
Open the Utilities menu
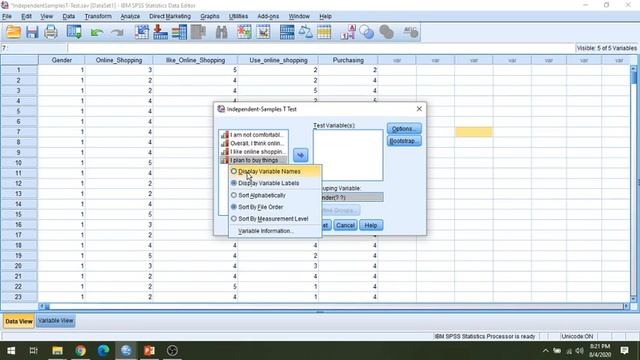(x=238, y=16)
